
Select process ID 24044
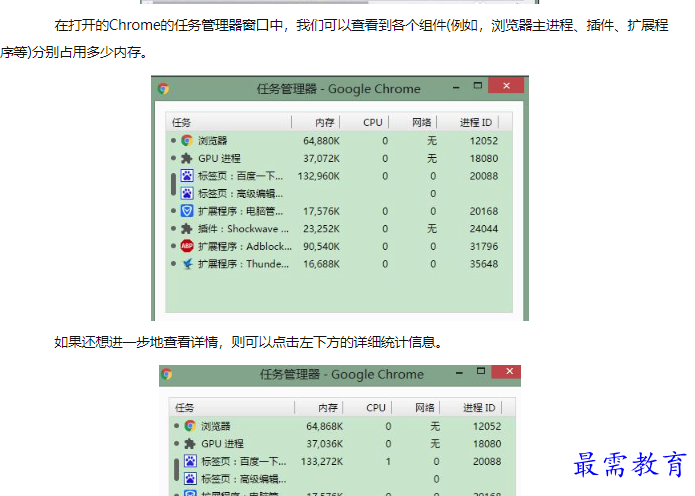(484, 229)
